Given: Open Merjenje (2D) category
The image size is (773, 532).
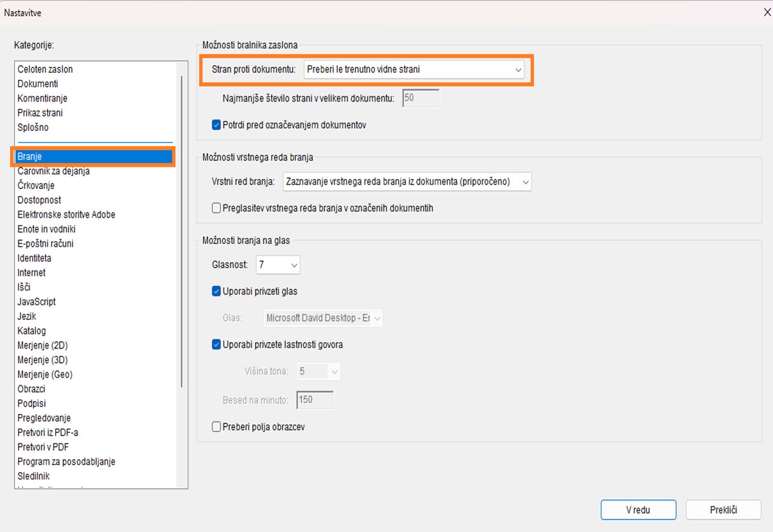Looking at the screenshot, I should 43,345.
